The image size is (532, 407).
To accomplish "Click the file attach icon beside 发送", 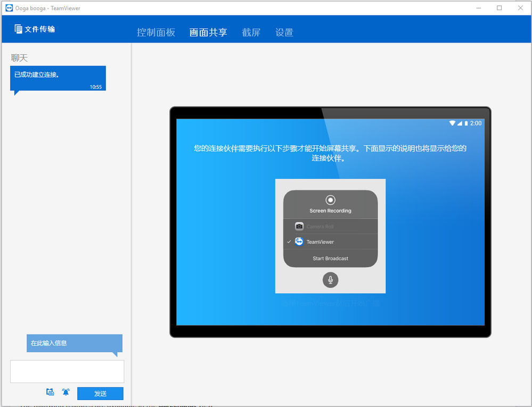I will [x=50, y=392].
